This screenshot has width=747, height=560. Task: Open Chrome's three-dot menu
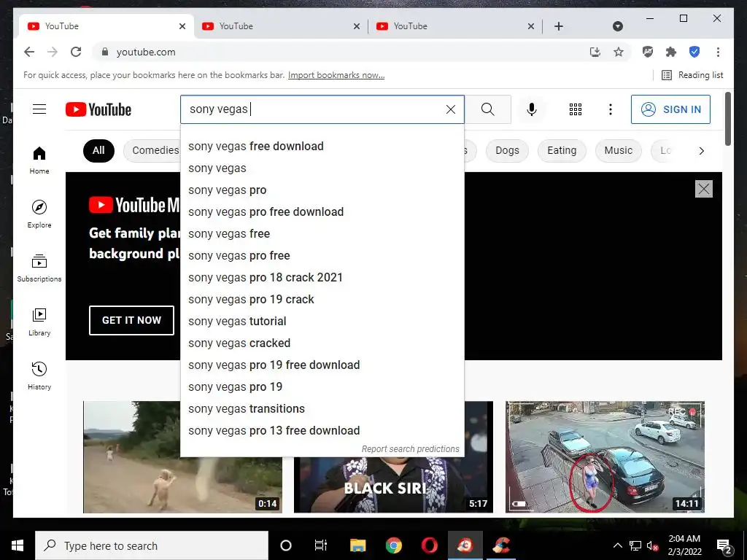718,52
